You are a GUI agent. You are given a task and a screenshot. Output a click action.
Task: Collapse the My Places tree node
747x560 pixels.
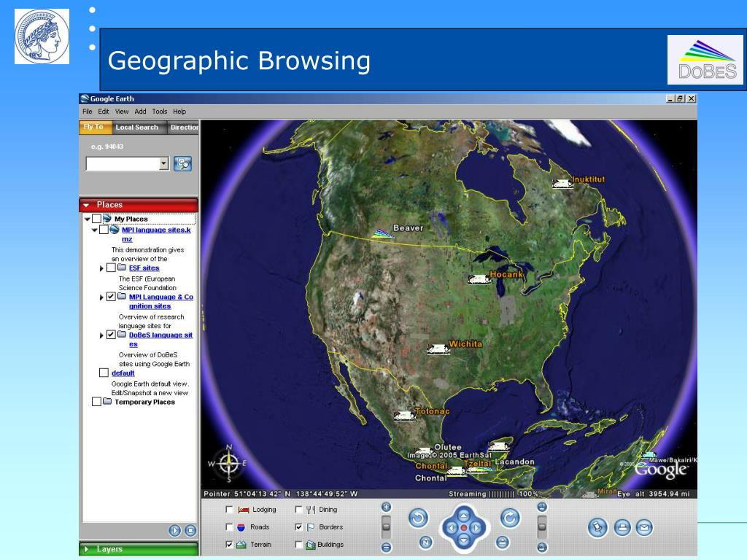[x=88, y=219]
